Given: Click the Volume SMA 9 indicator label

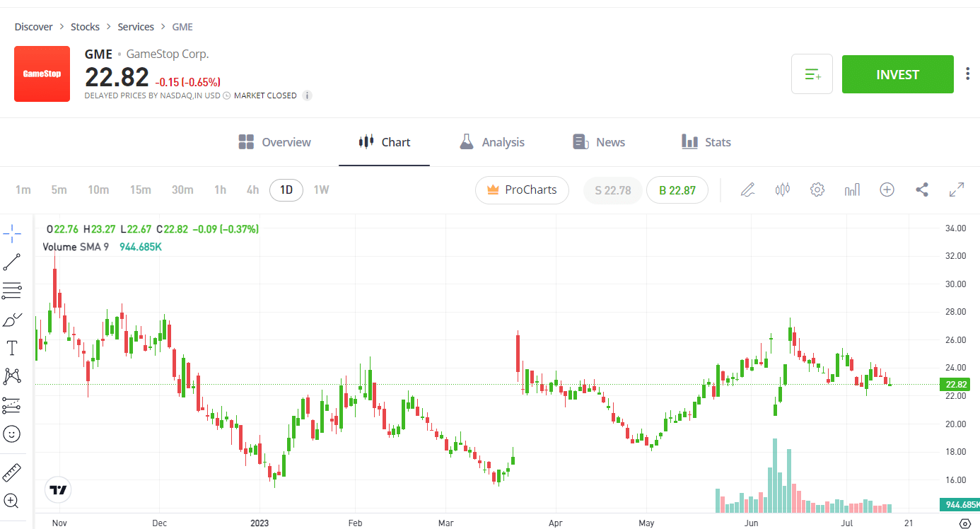Looking at the screenshot, I should click(76, 247).
